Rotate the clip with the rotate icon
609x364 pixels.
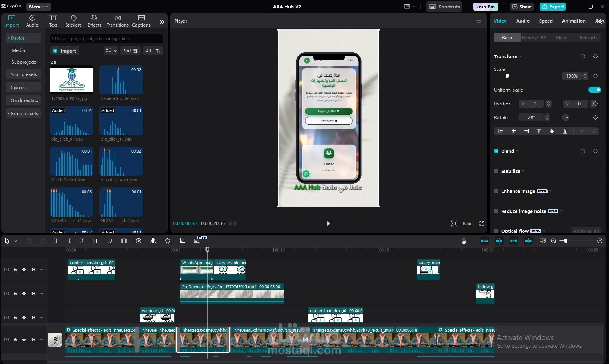tap(168, 241)
